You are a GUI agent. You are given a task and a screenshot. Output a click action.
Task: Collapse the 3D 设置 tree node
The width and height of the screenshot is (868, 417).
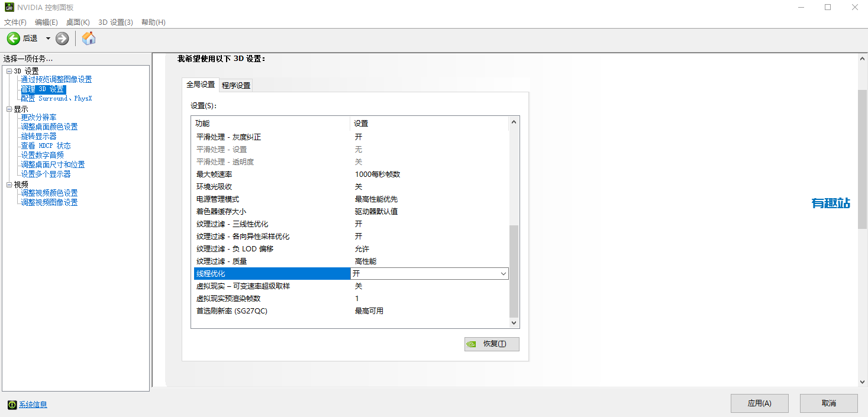tap(9, 71)
